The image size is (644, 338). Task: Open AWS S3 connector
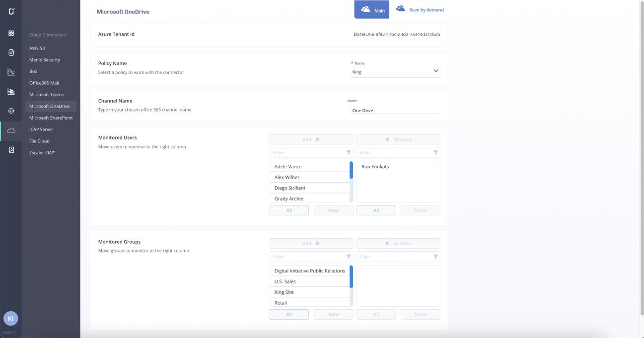coord(37,48)
